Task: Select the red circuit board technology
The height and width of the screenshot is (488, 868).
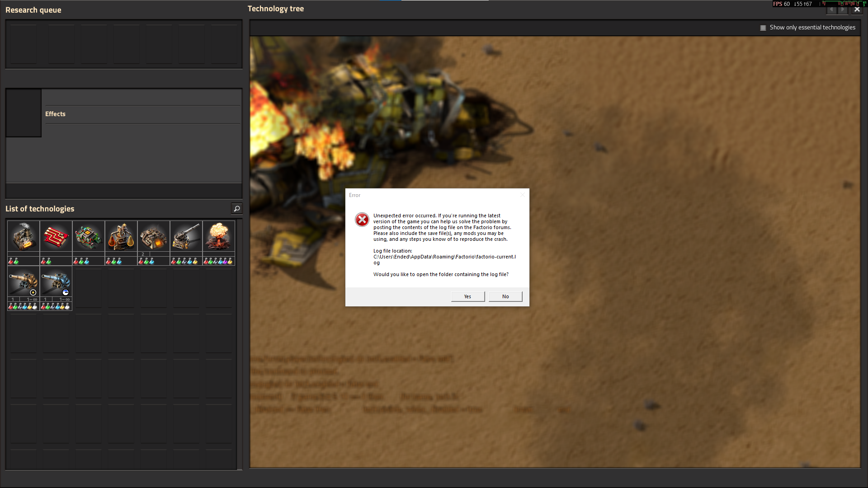Action: coord(56,236)
